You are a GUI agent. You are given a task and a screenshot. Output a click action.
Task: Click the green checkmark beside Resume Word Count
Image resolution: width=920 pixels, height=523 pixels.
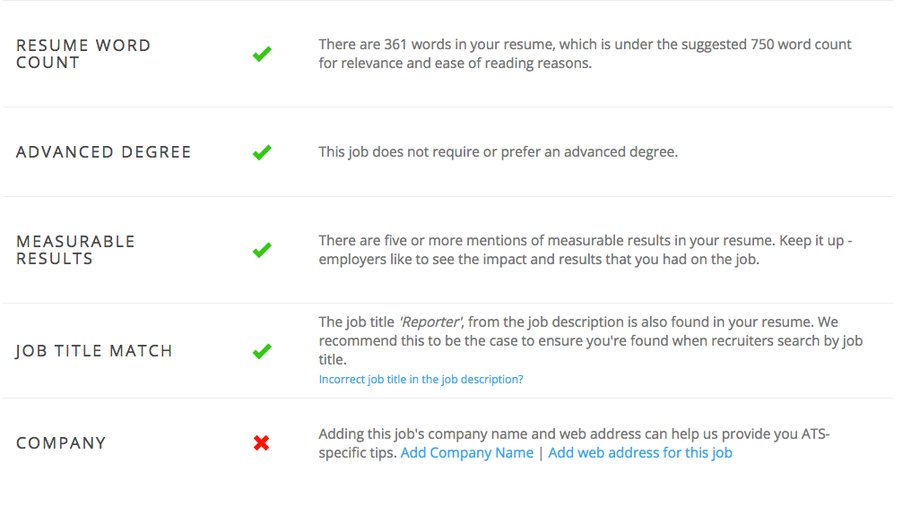pyautogui.click(x=262, y=54)
